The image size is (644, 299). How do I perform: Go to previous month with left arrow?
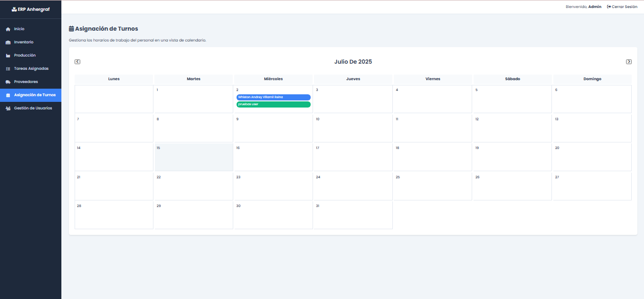[77, 62]
